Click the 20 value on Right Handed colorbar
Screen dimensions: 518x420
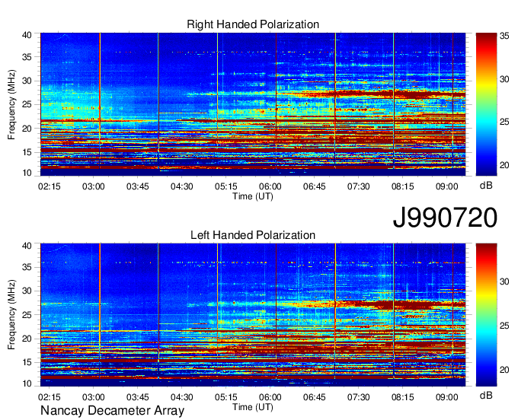pyautogui.click(x=504, y=165)
